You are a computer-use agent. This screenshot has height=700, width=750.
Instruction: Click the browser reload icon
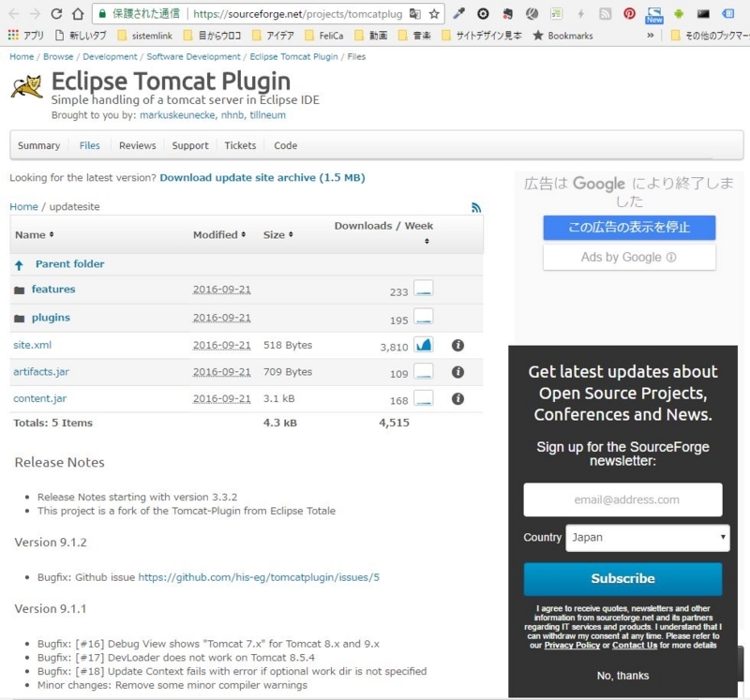[56, 14]
